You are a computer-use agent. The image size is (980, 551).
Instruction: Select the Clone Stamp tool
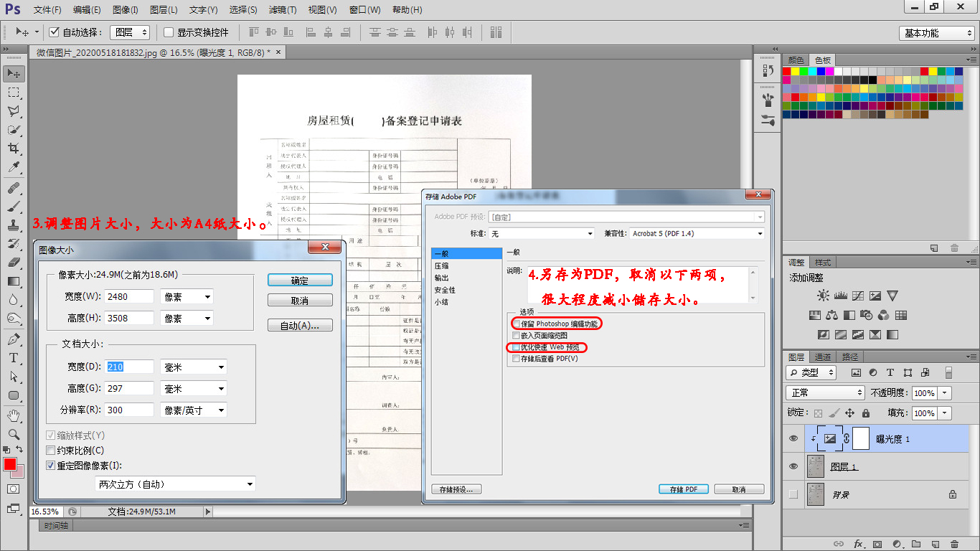pyautogui.click(x=14, y=225)
